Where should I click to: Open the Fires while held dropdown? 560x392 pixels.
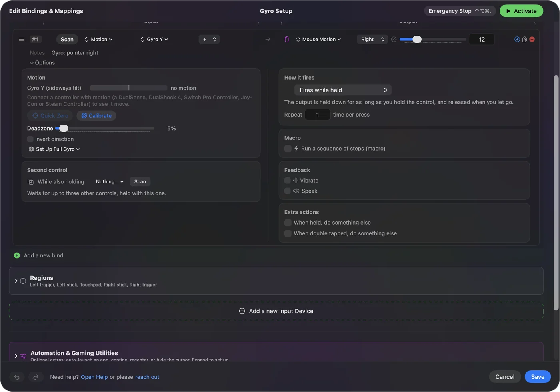343,90
